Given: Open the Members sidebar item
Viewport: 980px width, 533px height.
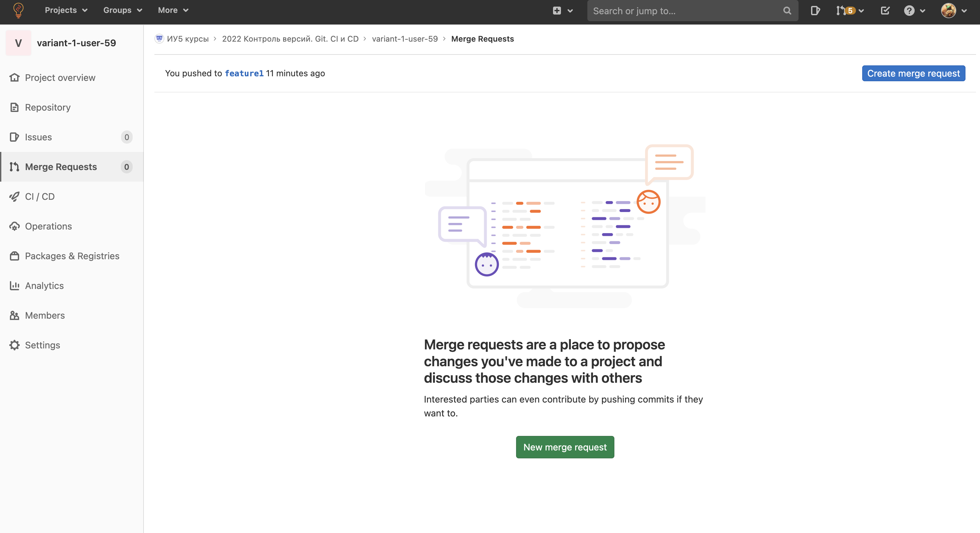Looking at the screenshot, I should click(x=45, y=315).
